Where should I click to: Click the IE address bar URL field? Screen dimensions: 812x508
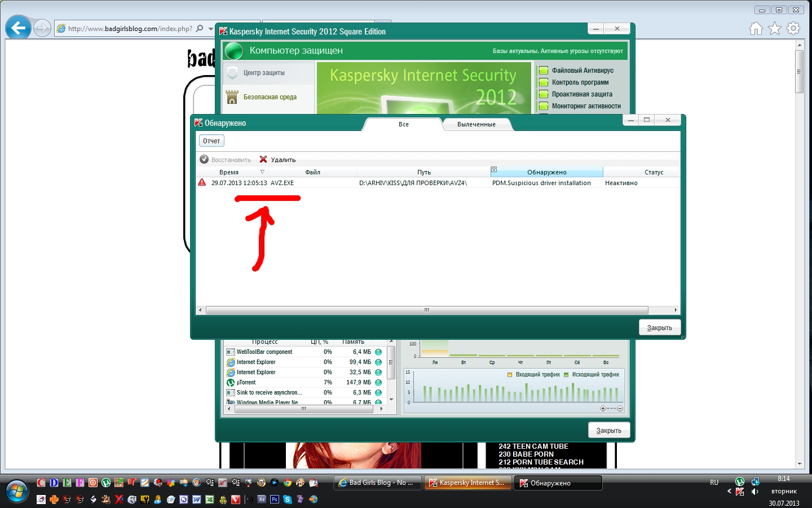point(130,28)
